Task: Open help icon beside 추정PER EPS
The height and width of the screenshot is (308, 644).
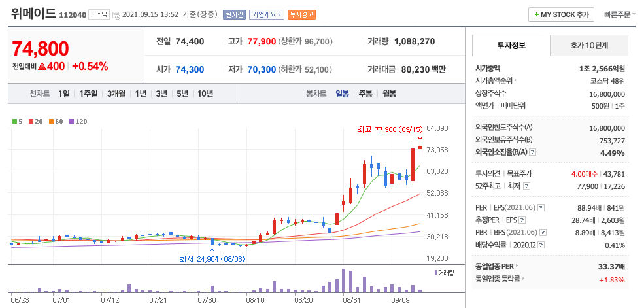Action: (522, 220)
